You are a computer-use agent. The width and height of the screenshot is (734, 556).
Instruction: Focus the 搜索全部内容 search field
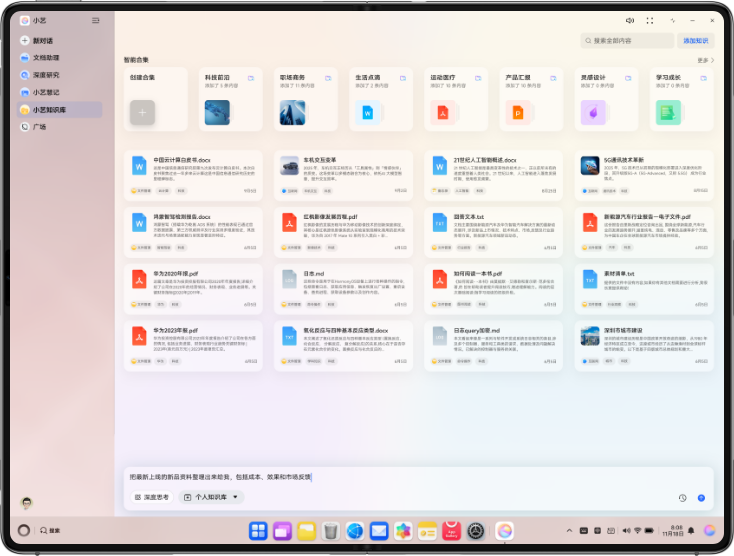tap(627, 41)
